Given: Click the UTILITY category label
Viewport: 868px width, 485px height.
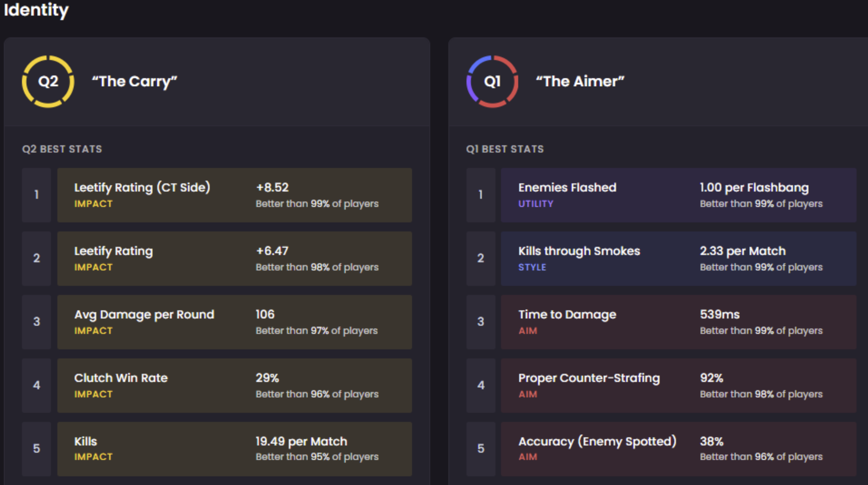Looking at the screenshot, I should 536,204.
